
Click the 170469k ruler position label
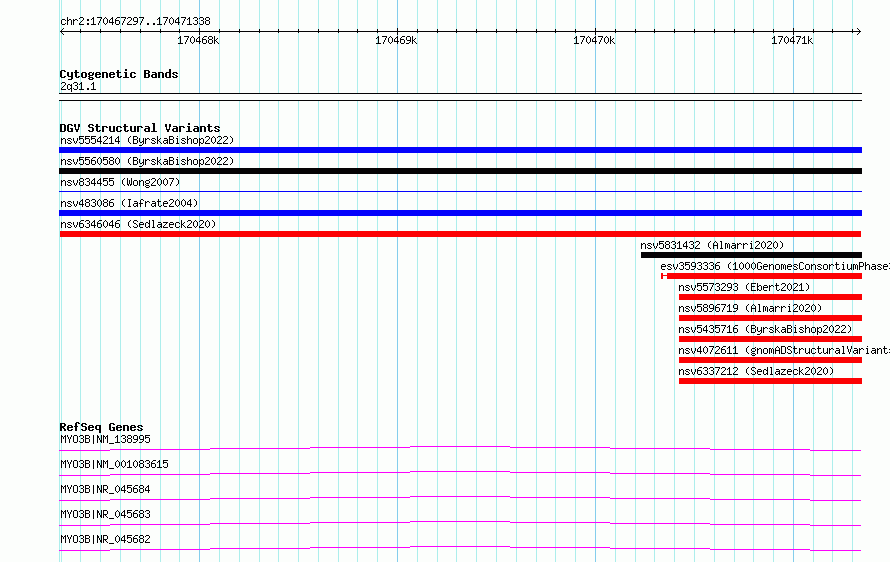pyautogui.click(x=396, y=40)
